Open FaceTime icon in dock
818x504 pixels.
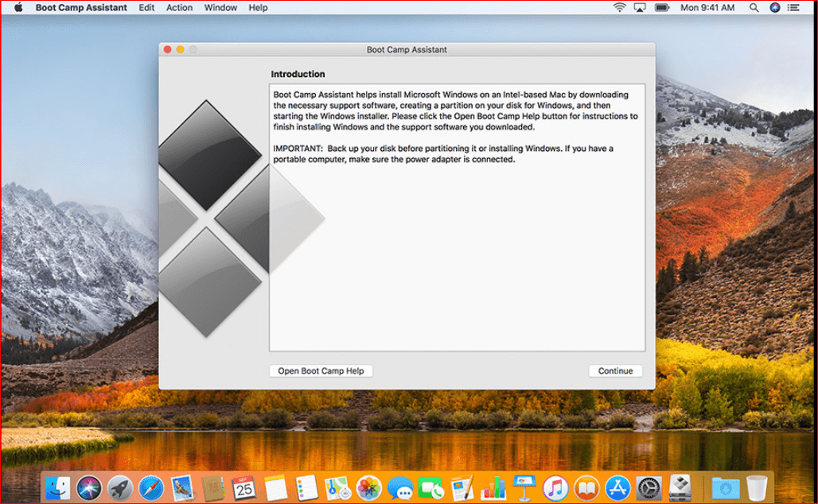click(x=431, y=488)
